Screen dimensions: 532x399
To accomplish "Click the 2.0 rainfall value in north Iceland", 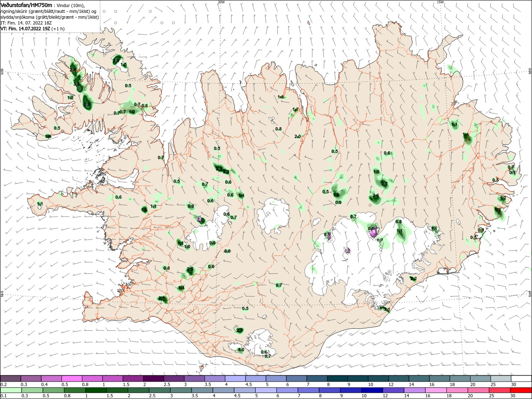I will pos(298,136).
